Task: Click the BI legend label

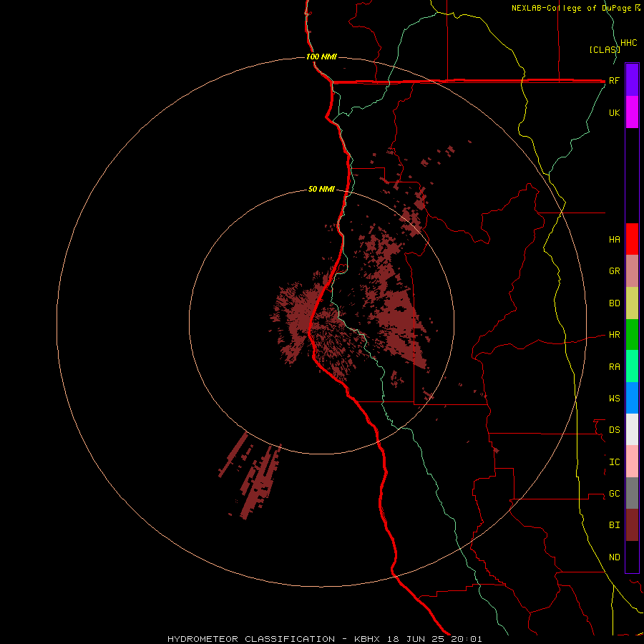Action: tap(614, 525)
